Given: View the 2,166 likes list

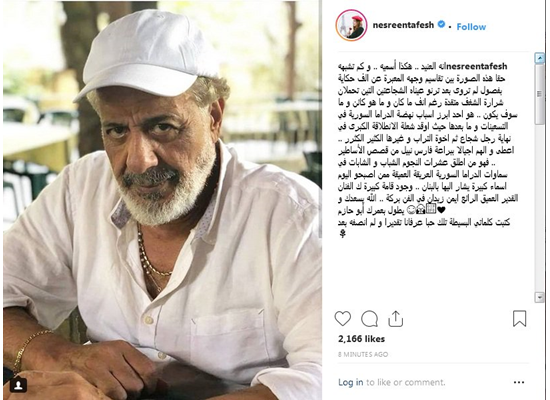Looking at the screenshot, I should 361,339.
